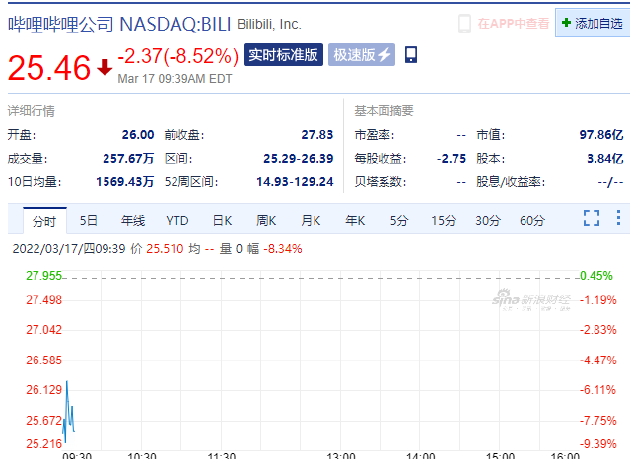Image resolution: width=630 pixels, height=459 pixels.
Task: Click the 贝塔系数 label
Action: pos(380,182)
